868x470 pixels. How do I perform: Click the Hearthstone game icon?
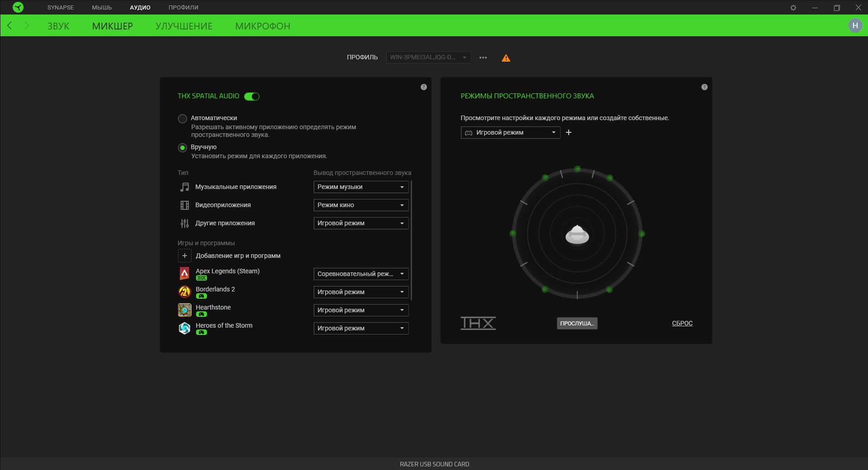[185, 310]
